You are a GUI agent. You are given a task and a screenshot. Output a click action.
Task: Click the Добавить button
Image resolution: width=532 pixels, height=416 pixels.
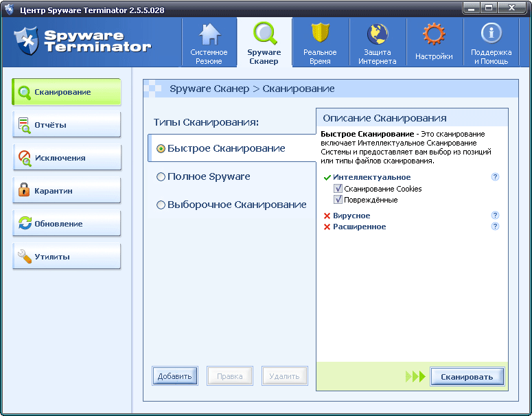click(x=175, y=376)
